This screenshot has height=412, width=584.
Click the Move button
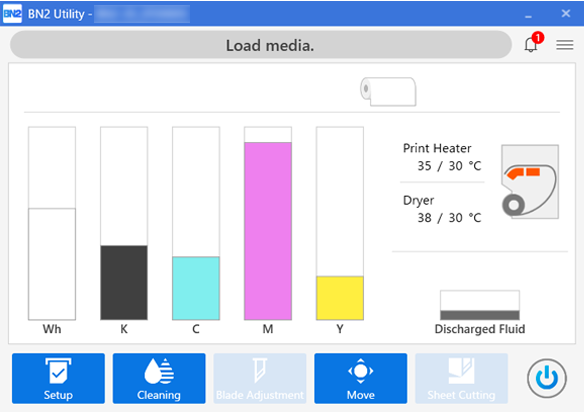coord(361,378)
